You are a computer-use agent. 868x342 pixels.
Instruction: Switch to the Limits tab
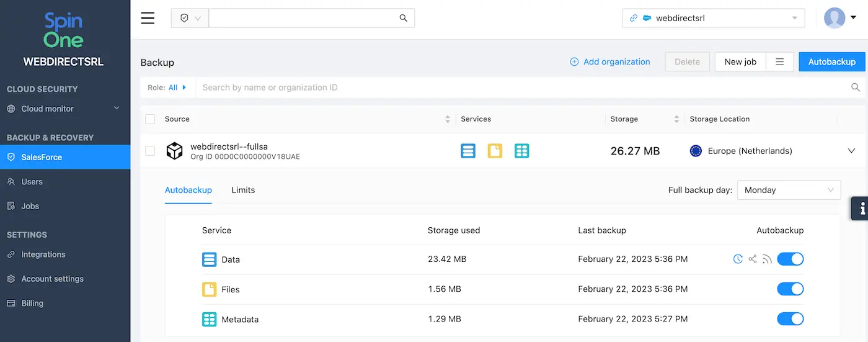243,190
